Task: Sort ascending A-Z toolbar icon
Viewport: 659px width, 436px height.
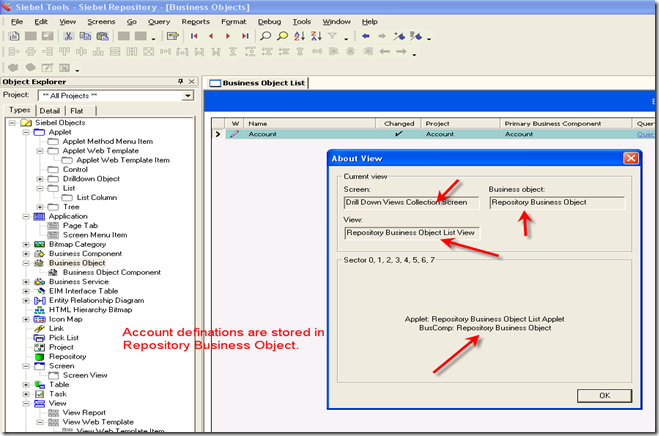Action: point(299,36)
